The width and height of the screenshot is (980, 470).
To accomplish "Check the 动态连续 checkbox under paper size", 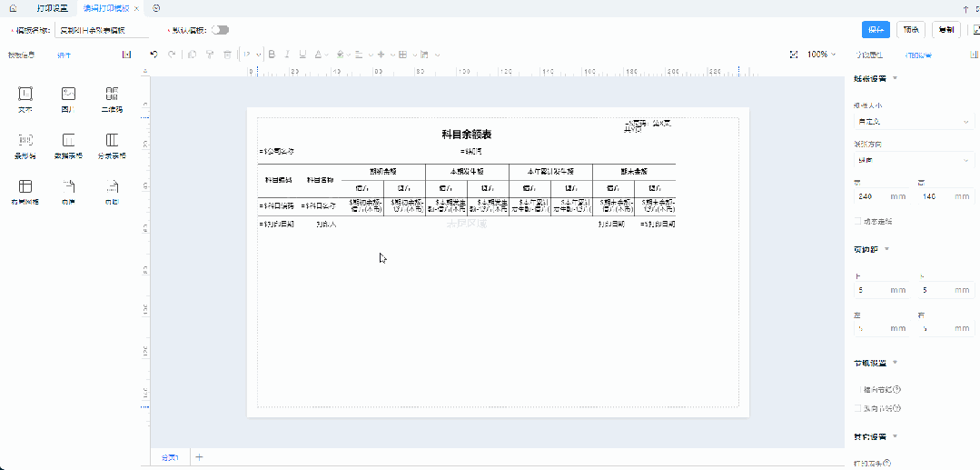I will 858,221.
